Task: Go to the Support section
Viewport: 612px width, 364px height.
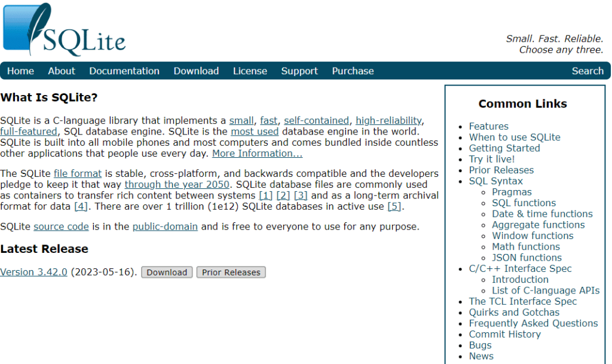Action: [x=299, y=71]
